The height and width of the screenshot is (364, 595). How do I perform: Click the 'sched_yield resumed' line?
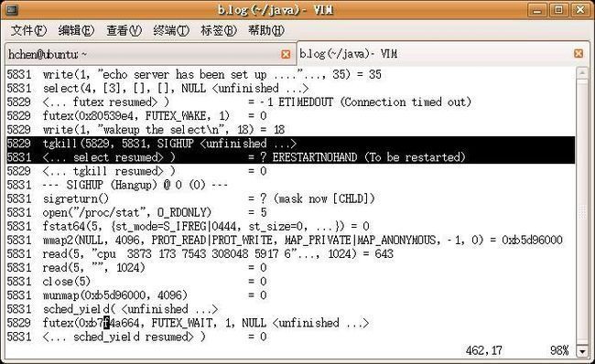coord(137,337)
